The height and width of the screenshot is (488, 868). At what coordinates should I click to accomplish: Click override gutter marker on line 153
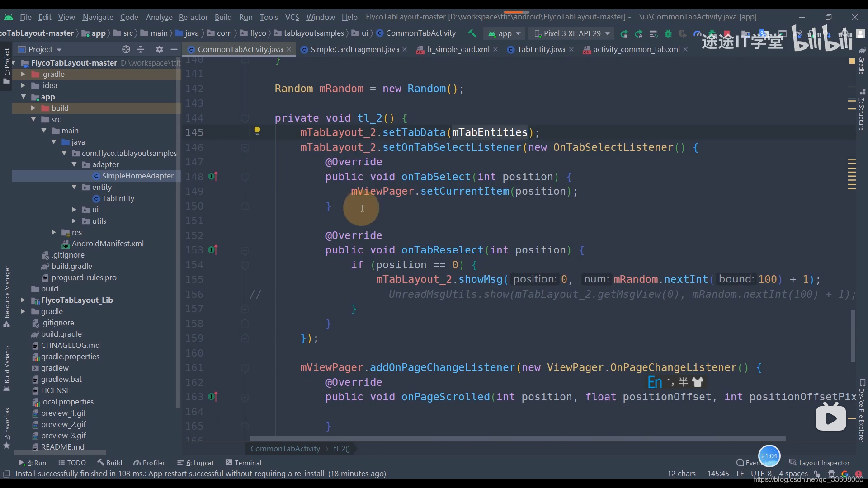pyautogui.click(x=213, y=250)
